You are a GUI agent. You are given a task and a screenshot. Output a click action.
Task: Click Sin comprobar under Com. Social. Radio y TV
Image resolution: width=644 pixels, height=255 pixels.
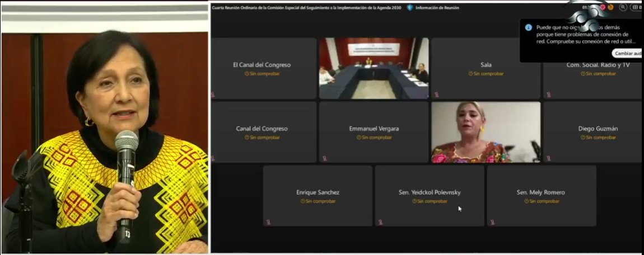(598, 74)
